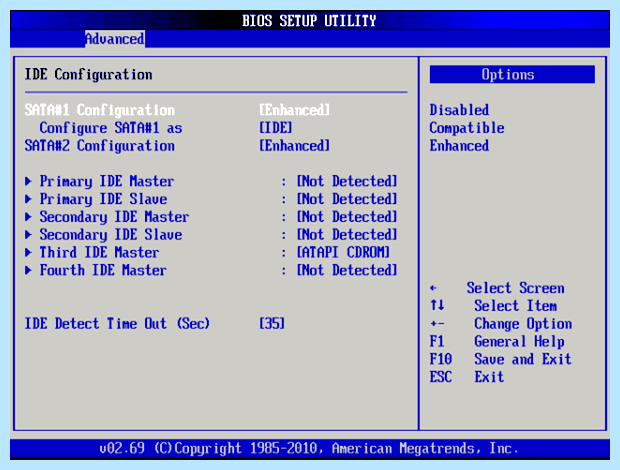Expand the Fourth IDE Master arrow
This screenshot has width=620, height=470.
click(x=28, y=270)
